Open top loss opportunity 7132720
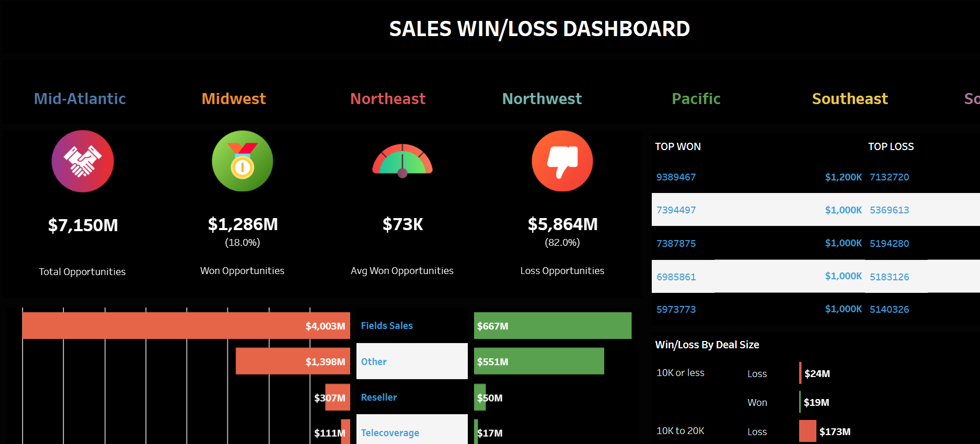Viewport: 980px width, 444px height. click(x=889, y=177)
